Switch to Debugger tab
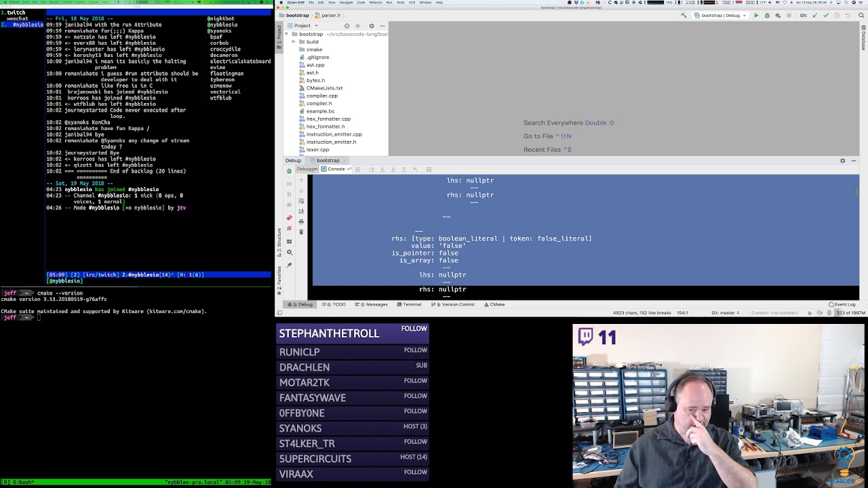868x488 pixels. [x=307, y=169]
